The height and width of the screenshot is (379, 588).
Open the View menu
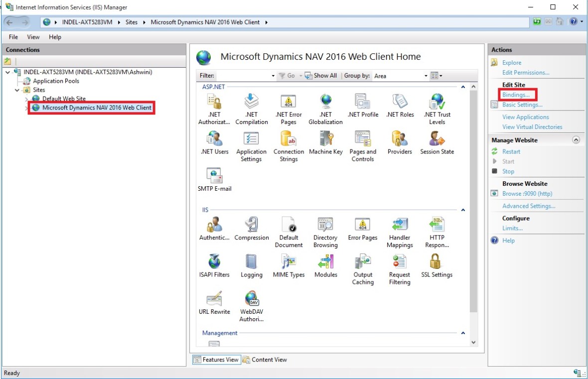pos(33,37)
